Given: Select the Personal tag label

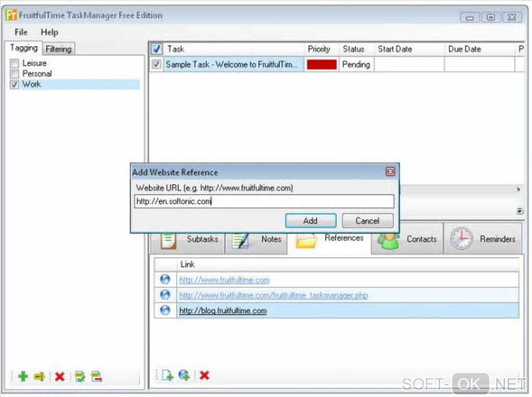Looking at the screenshot, I should (37, 73).
